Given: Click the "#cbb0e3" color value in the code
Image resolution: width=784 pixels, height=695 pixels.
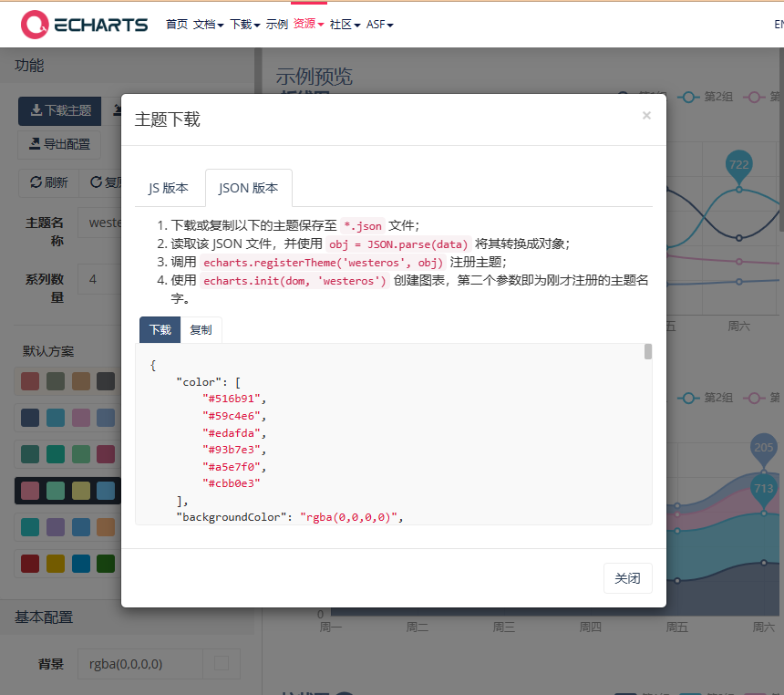Looking at the screenshot, I should (x=232, y=483).
